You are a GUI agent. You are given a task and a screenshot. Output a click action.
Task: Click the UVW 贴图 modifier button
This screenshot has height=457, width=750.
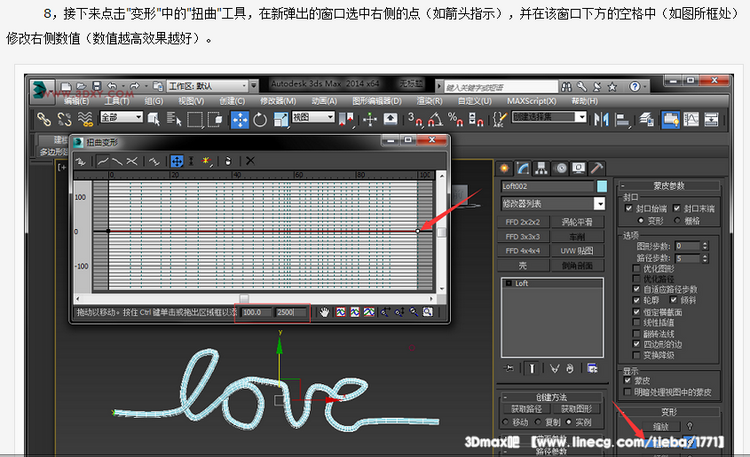coord(577,251)
